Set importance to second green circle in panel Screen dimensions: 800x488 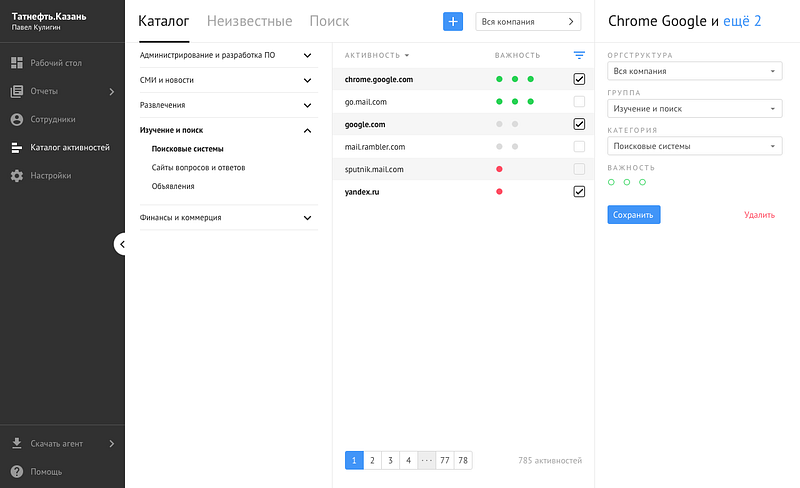(627, 182)
